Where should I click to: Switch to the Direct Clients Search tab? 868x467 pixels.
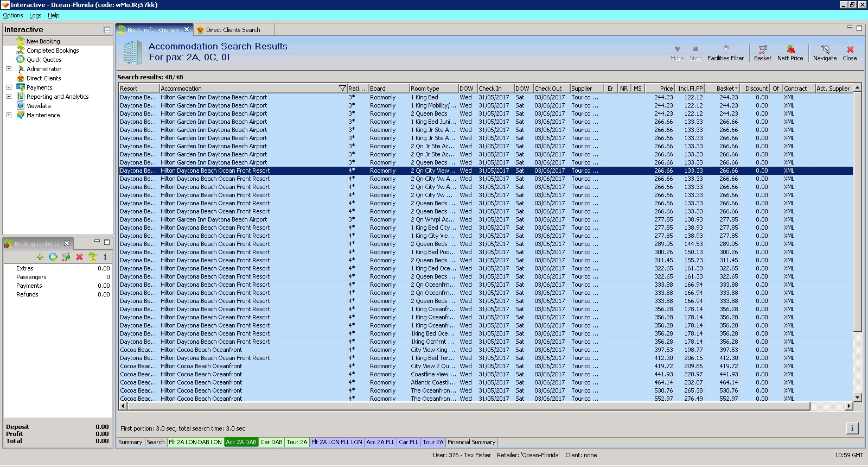pyautogui.click(x=233, y=30)
